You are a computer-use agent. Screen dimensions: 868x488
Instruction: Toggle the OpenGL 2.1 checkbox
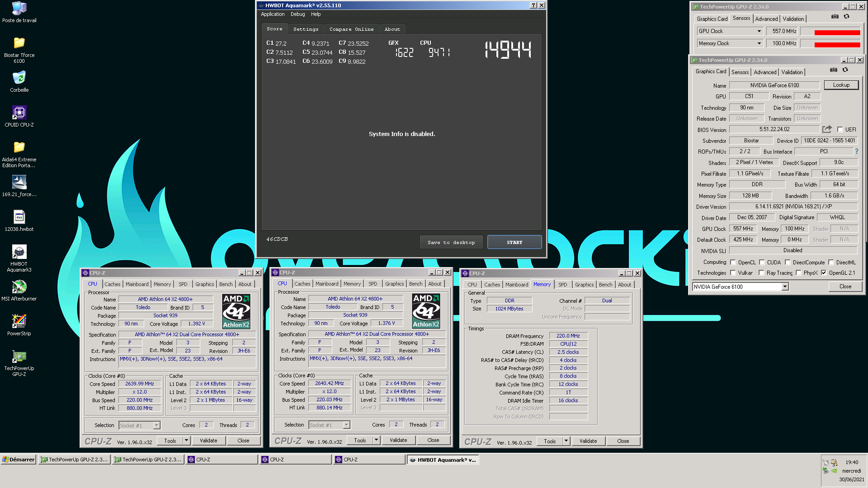[x=824, y=273]
